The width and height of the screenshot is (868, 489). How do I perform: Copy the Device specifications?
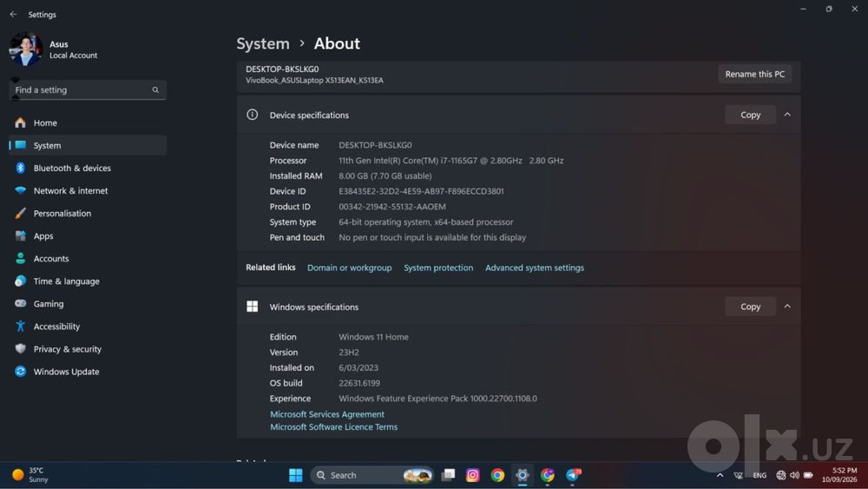pos(750,115)
